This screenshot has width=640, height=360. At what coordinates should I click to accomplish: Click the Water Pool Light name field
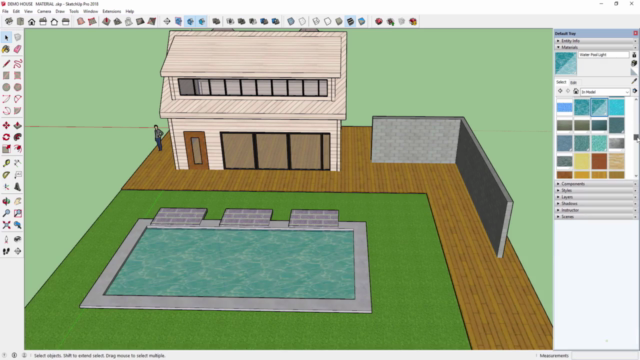604,55
